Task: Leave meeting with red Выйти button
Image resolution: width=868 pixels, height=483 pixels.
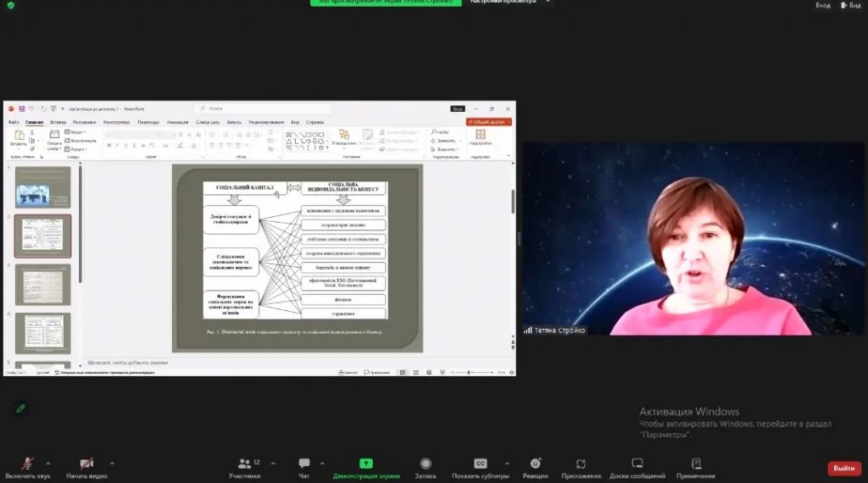Action: 843,468
